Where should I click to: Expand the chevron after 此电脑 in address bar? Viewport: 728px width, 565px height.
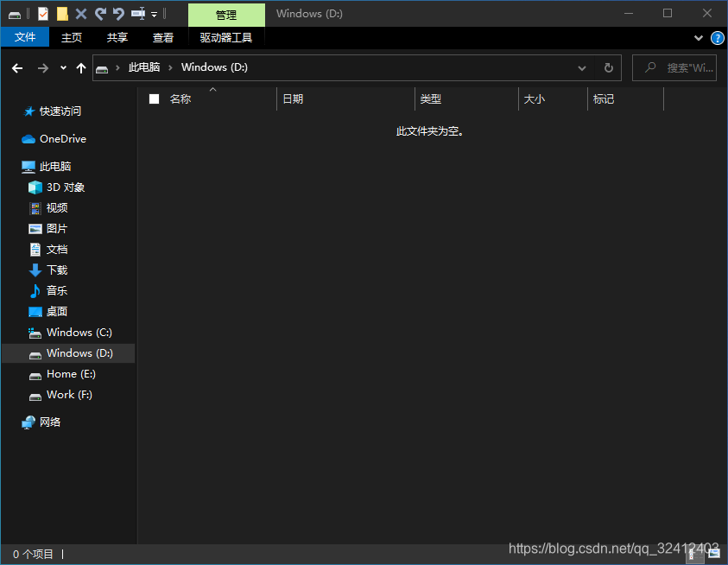170,68
